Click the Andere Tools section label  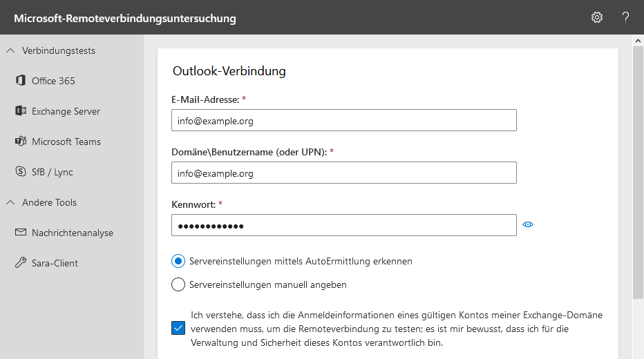49,202
